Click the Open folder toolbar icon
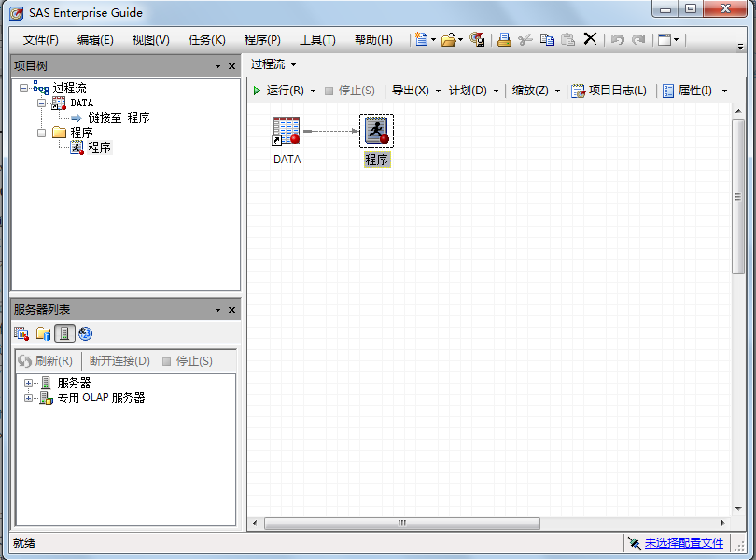This screenshot has height=560, width=756. (x=448, y=39)
